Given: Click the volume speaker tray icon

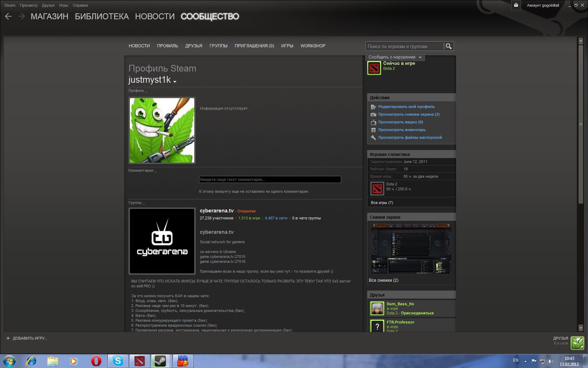Looking at the screenshot, I should [x=551, y=361].
